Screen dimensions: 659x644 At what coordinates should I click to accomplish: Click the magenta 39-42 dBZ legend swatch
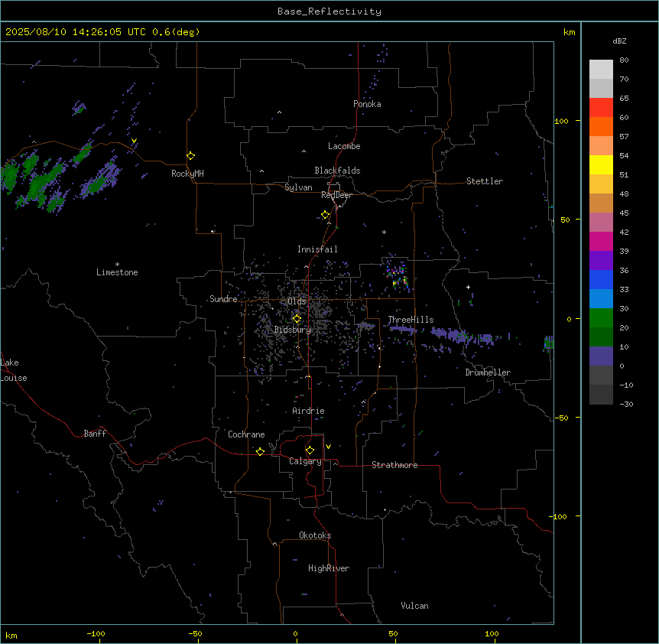[x=601, y=241]
